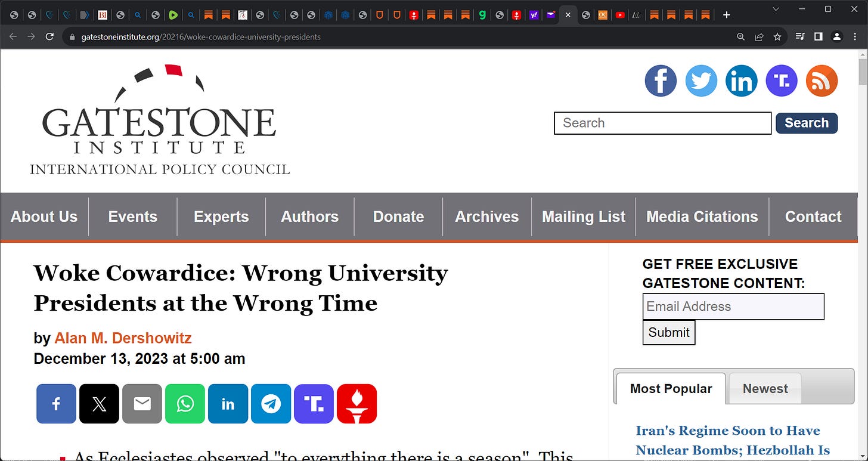
Task: Open the Chrome three-dot menu
Action: click(x=855, y=36)
